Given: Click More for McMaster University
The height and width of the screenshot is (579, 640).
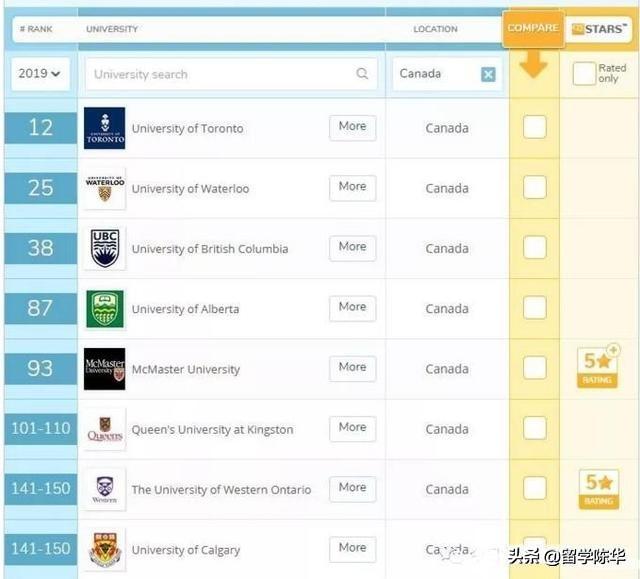Looking at the screenshot, I should pos(353,368).
